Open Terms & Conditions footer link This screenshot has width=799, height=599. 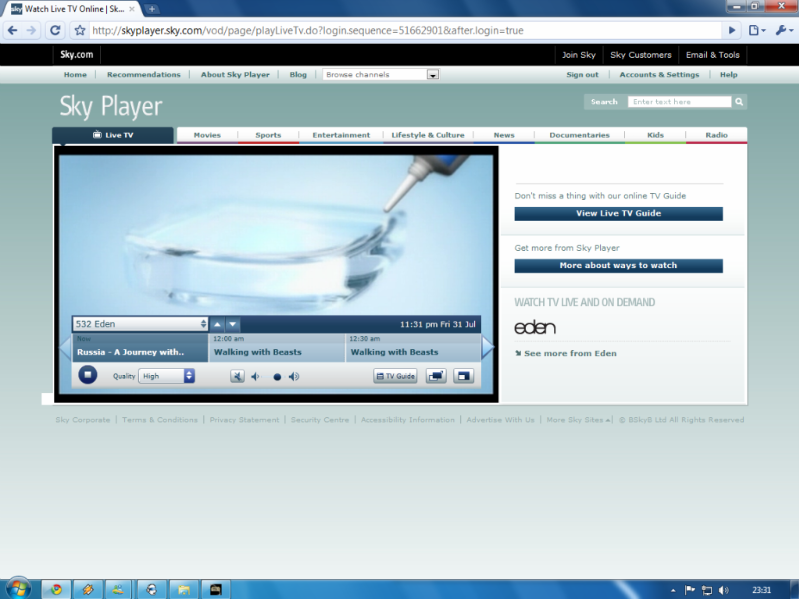click(x=159, y=420)
